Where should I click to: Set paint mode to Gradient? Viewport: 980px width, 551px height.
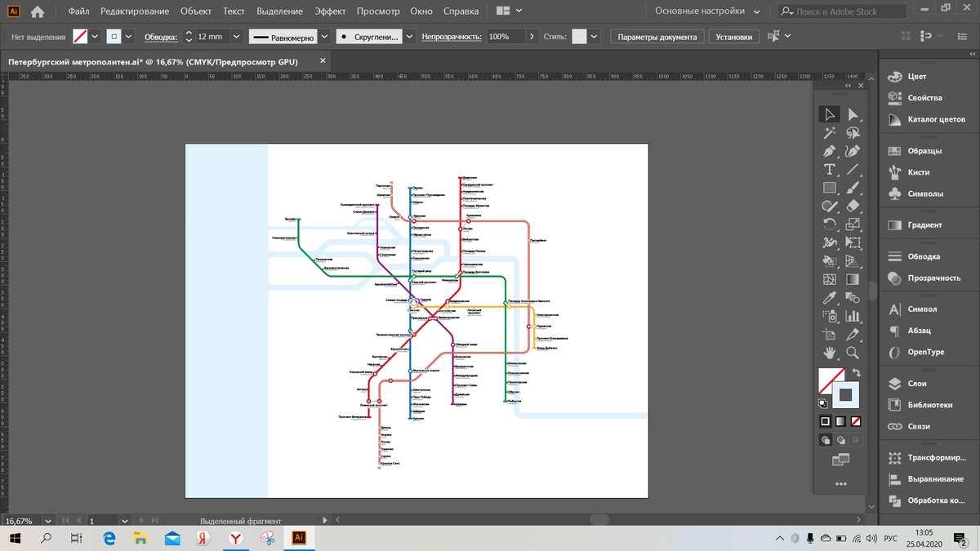(840, 421)
